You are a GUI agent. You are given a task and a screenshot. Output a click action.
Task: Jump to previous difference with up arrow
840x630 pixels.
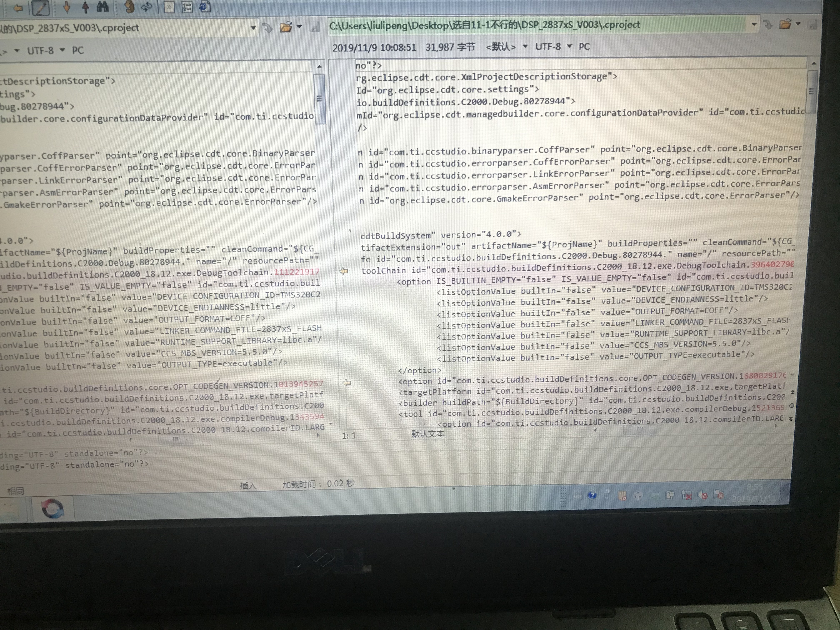(x=86, y=7)
